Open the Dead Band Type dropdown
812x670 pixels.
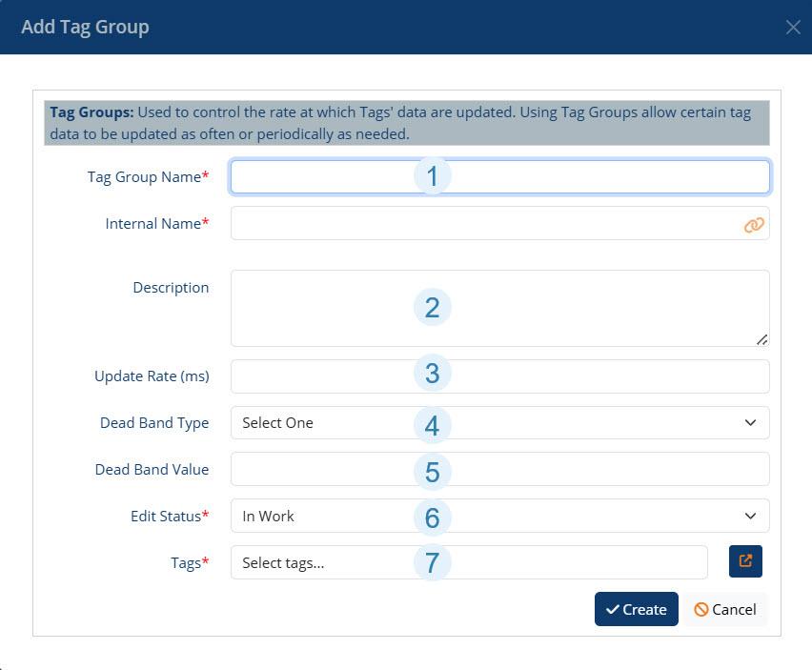point(499,423)
